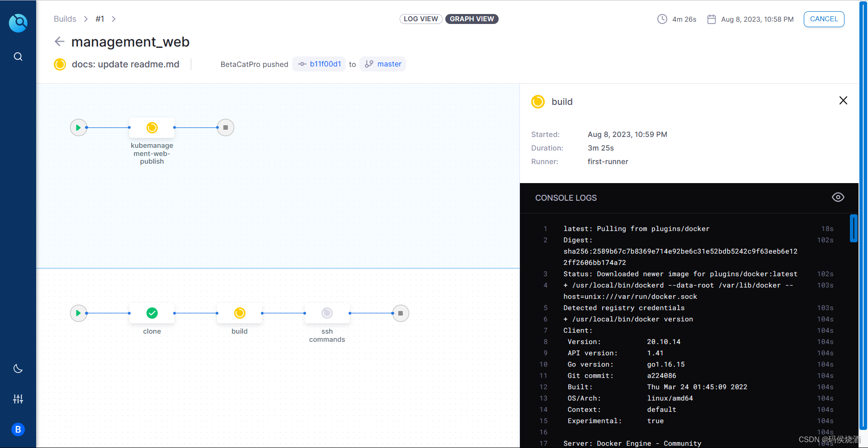Image resolution: width=868 pixels, height=448 pixels.
Task: Click the page vertical scrollbar
Action: pos(863,215)
